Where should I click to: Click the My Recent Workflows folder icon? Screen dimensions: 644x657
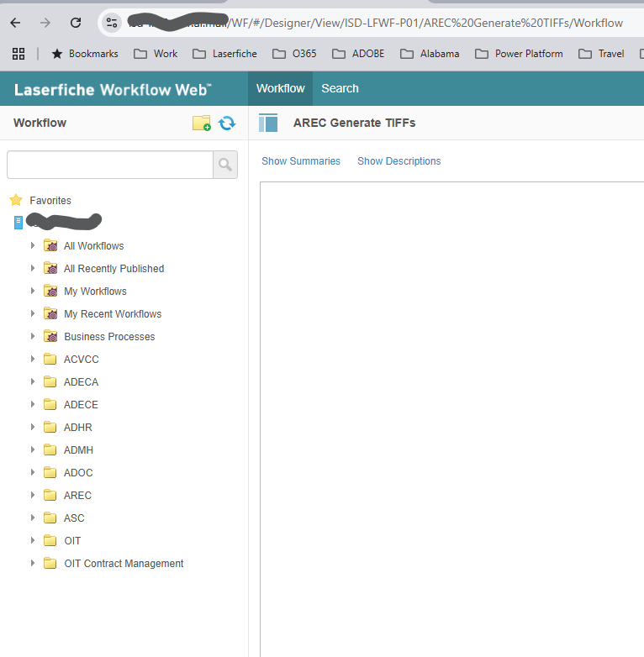(50, 313)
